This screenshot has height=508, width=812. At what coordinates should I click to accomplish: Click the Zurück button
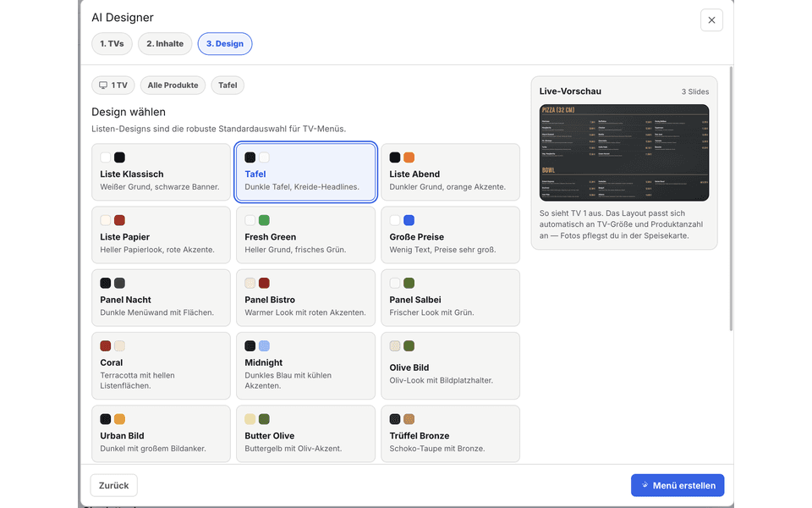114,485
